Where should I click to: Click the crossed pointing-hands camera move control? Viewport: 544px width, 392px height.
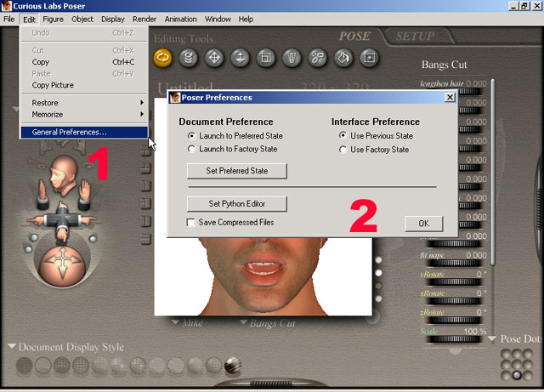point(62,221)
